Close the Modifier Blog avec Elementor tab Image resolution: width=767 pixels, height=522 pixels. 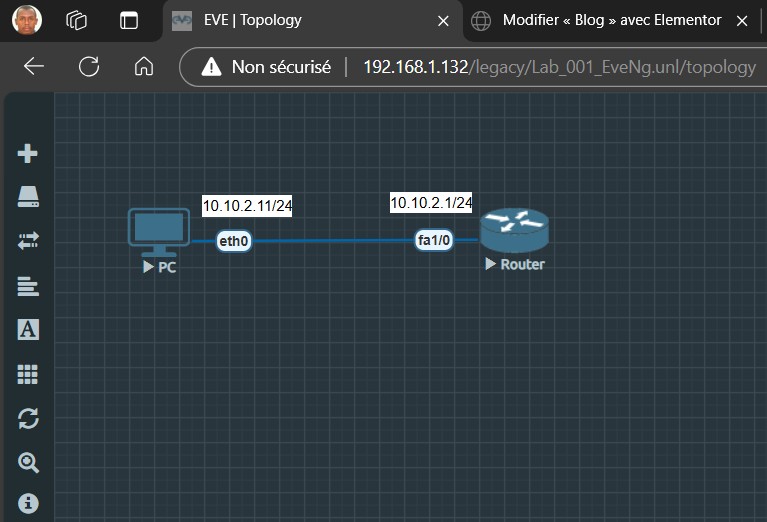pos(742,20)
